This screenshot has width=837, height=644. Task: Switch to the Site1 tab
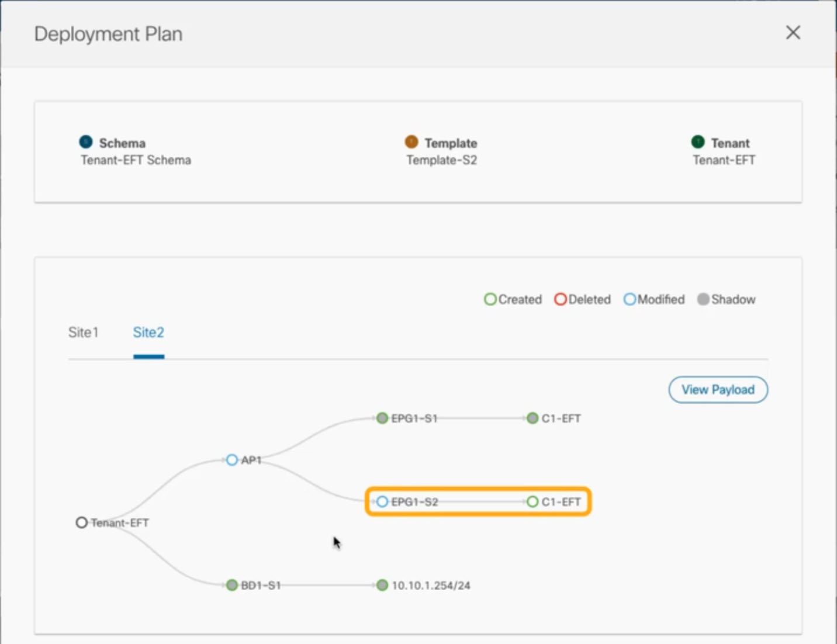pyautogui.click(x=84, y=333)
